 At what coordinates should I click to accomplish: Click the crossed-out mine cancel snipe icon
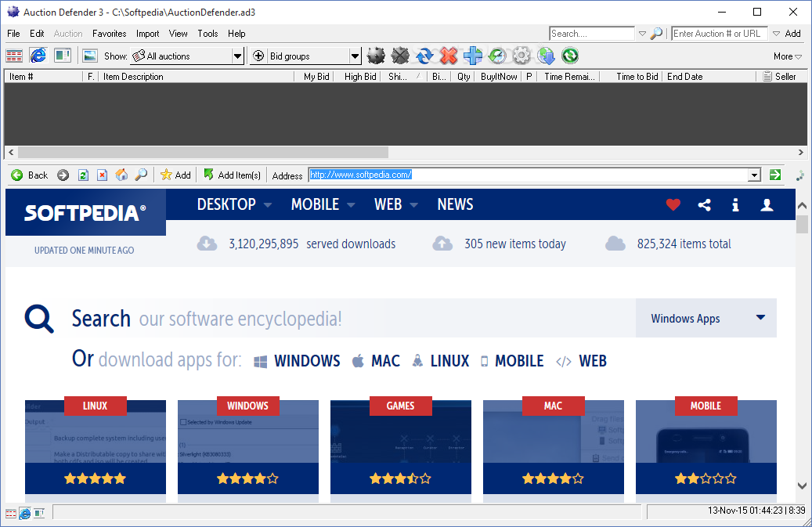point(400,56)
